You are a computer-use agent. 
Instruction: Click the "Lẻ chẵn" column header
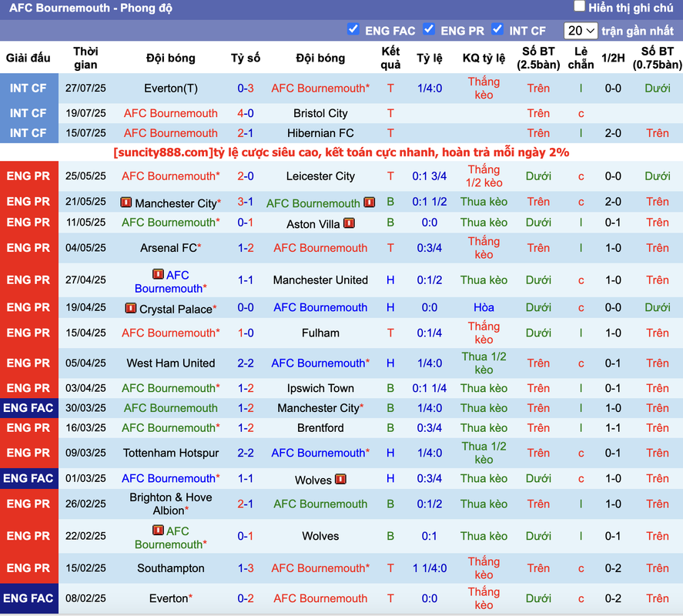(x=581, y=58)
